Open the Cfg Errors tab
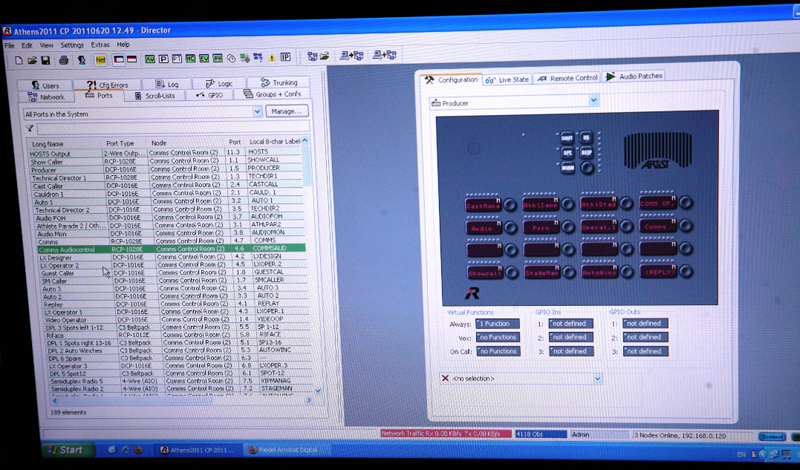This screenshot has height=470, width=800. [108, 85]
